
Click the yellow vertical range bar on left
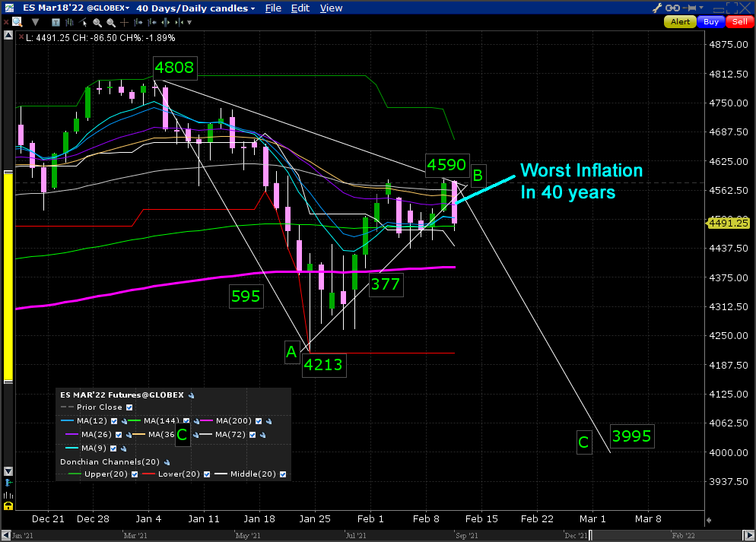tap(8, 277)
